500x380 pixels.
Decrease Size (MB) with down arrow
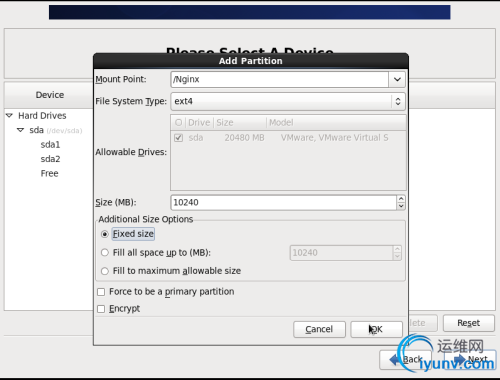pyautogui.click(x=401, y=206)
